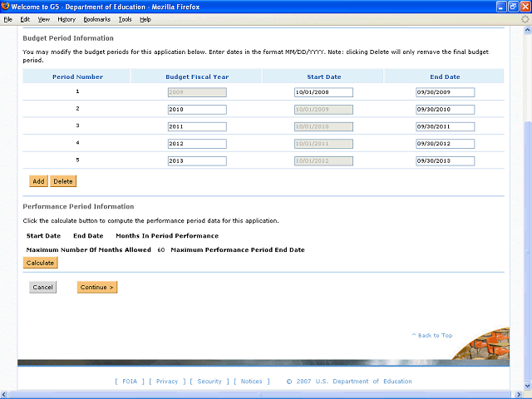Image resolution: width=532 pixels, height=399 pixels.
Task: Click the Delete budget period button
Action: click(x=63, y=181)
